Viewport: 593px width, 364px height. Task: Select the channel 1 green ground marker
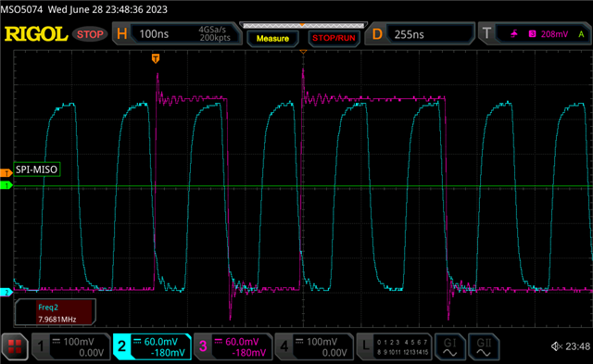pyautogui.click(x=6, y=185)
